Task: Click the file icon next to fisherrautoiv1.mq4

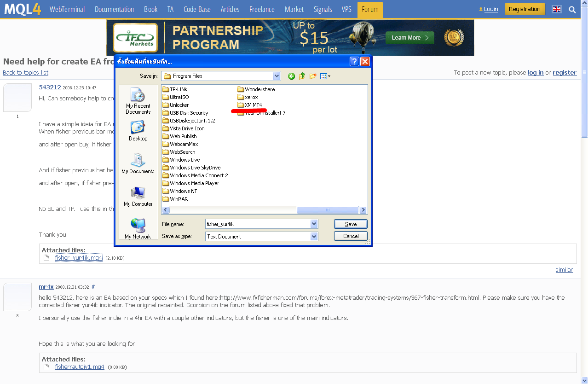Action: pyautogui.click(x=46, y=367)
